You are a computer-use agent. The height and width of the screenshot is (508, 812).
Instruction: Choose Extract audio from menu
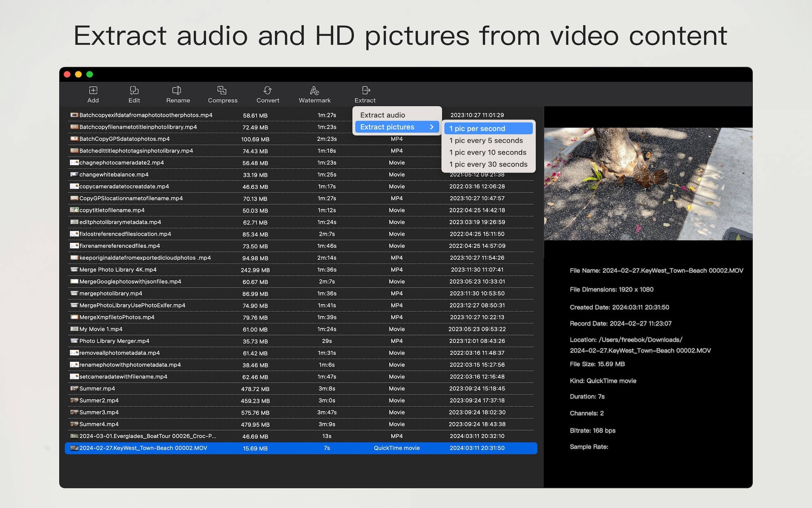397,115
